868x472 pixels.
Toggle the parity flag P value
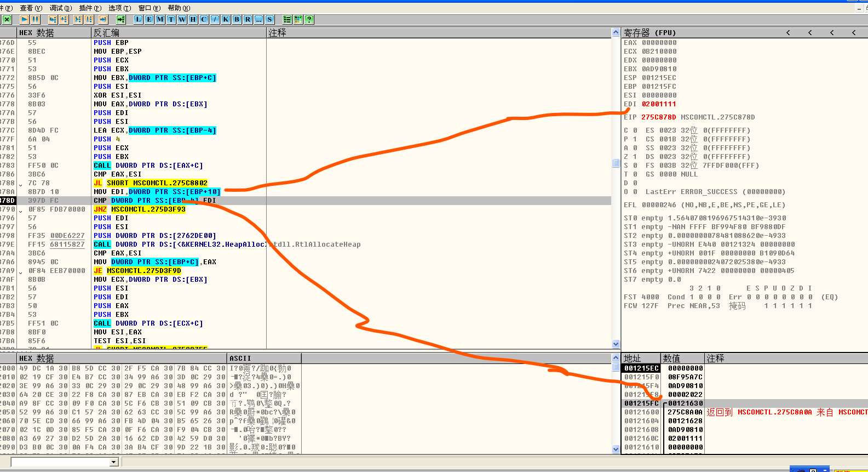point(635,139)
